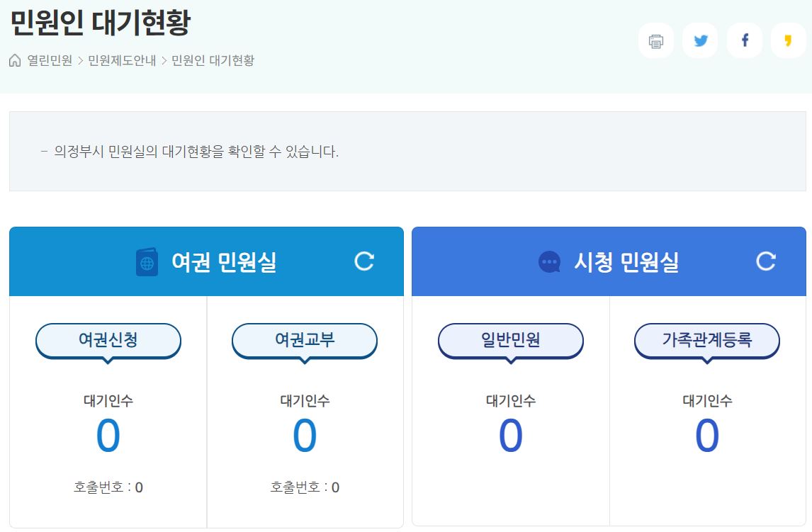Share the page via KakaoTalk icon

(788, 40)
